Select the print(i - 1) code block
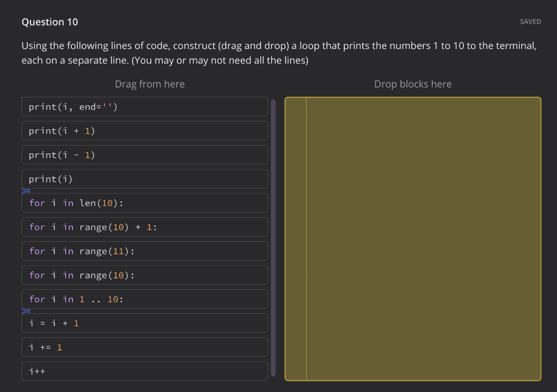The image size is (557, 392). coord(144,154)
